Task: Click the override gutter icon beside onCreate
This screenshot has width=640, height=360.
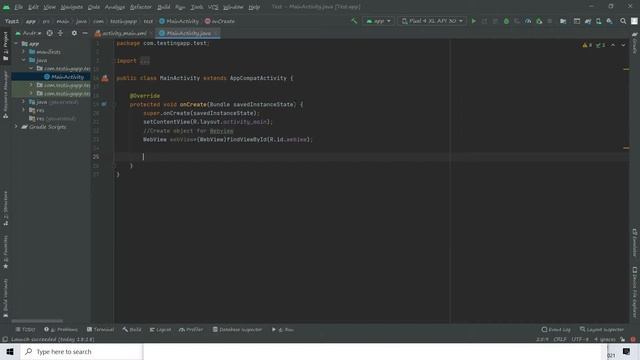Action: [104, 104]
